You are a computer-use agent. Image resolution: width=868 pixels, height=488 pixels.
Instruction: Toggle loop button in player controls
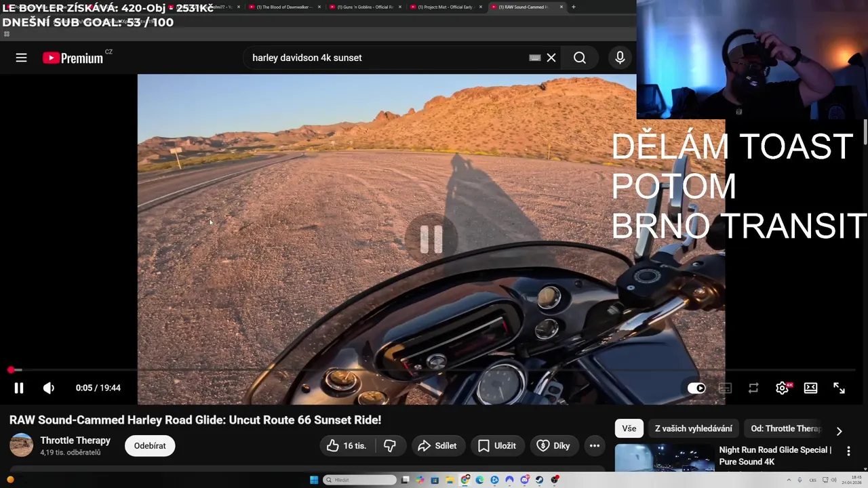(753, 388)
